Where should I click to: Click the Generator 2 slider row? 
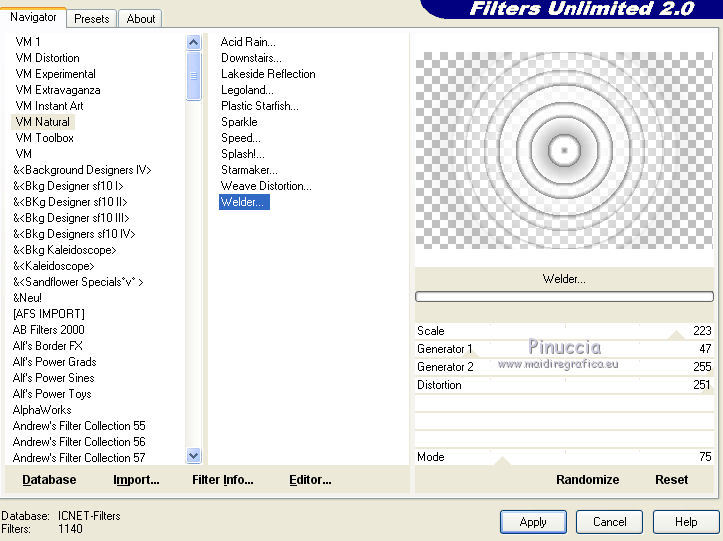(564, 367)
